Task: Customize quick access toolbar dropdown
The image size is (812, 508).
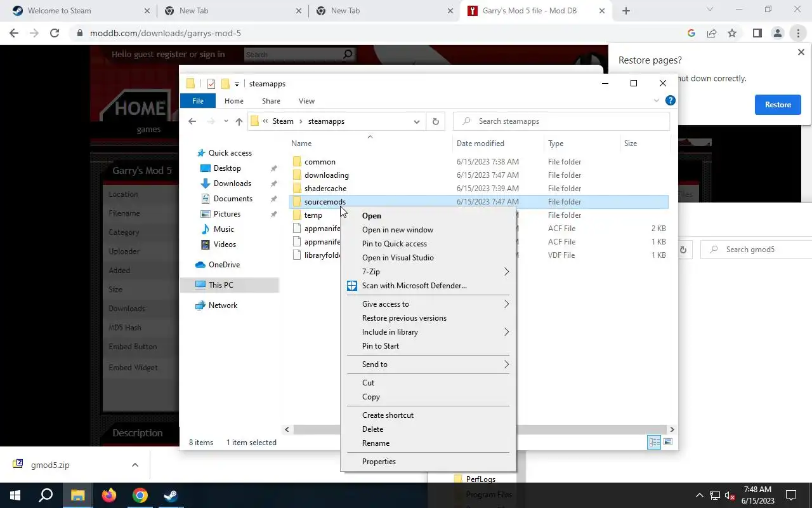Action: [237, 84]
